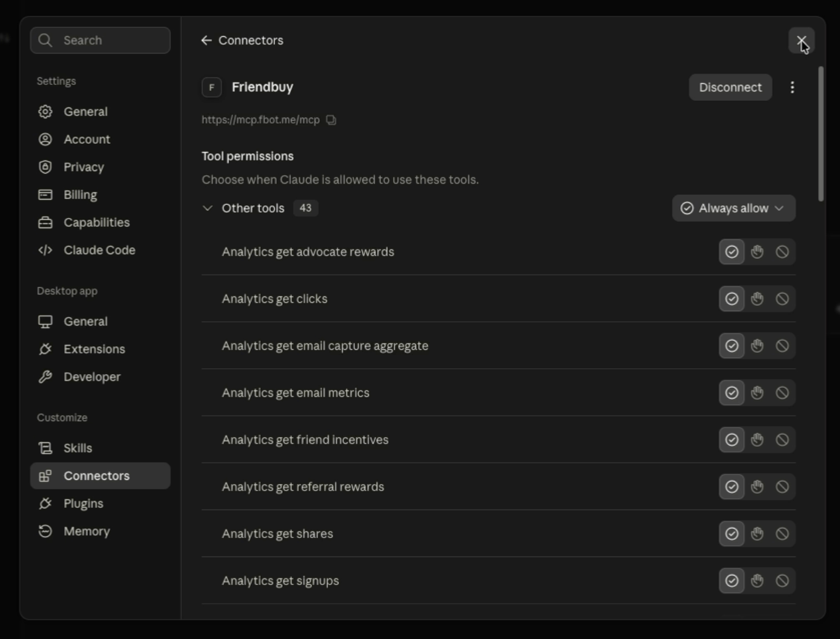Open the Friendbuy more options menu
Viewport: 840px width, 639px height.
coord(792,87)
